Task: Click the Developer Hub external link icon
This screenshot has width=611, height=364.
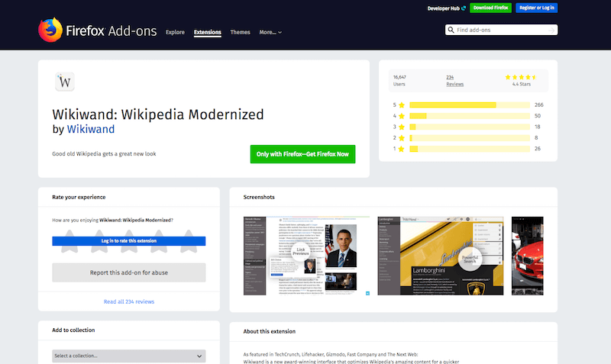Action: (464, 8)
